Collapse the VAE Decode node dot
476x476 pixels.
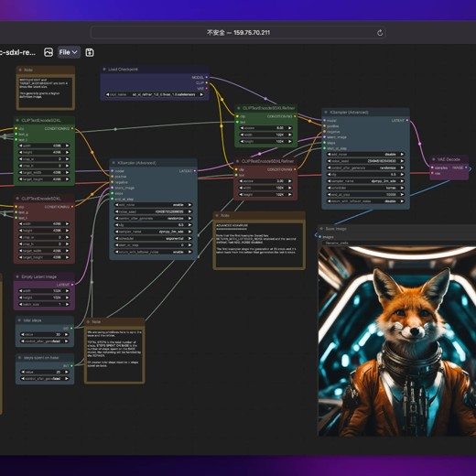tap(434, 159)
